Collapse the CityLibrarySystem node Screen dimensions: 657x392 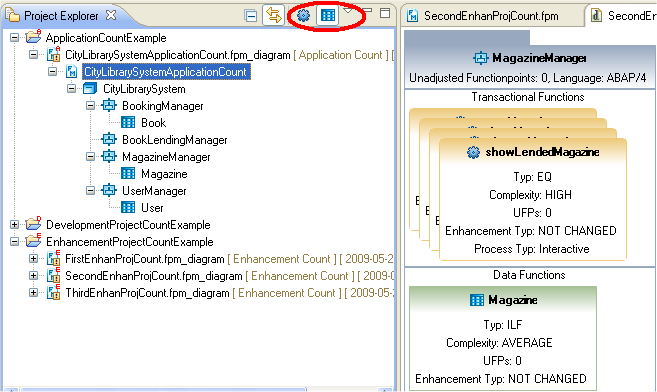[72, 88]
